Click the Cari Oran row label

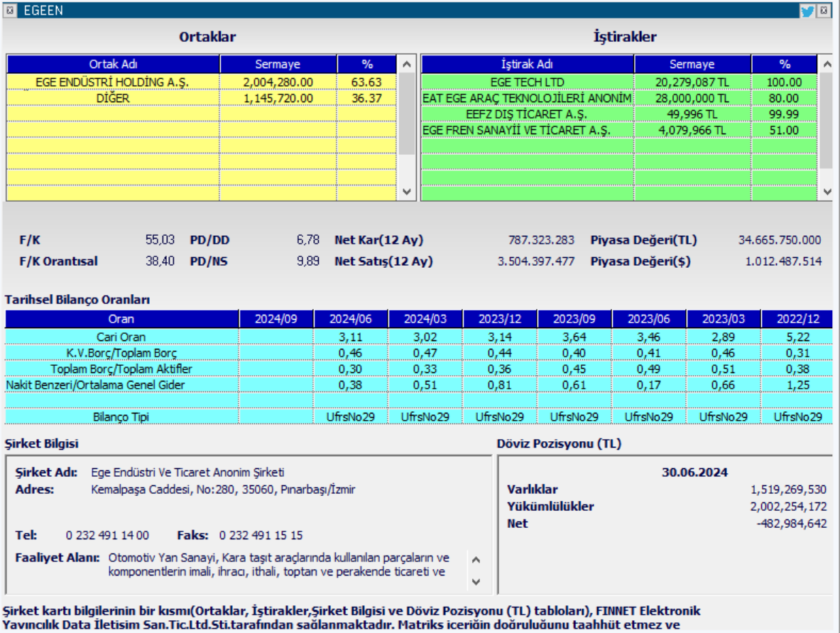tap(121, 337)
